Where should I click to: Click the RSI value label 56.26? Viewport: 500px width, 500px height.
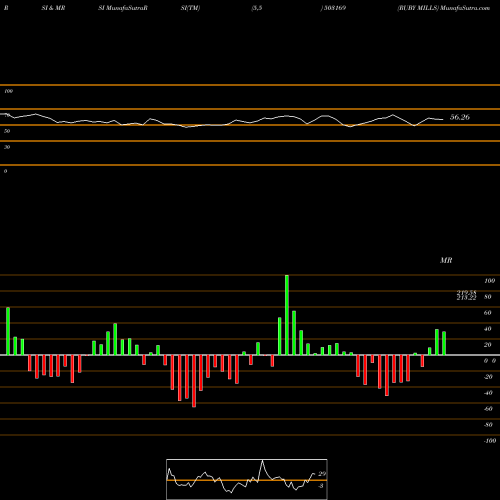[x=460, y=117]
